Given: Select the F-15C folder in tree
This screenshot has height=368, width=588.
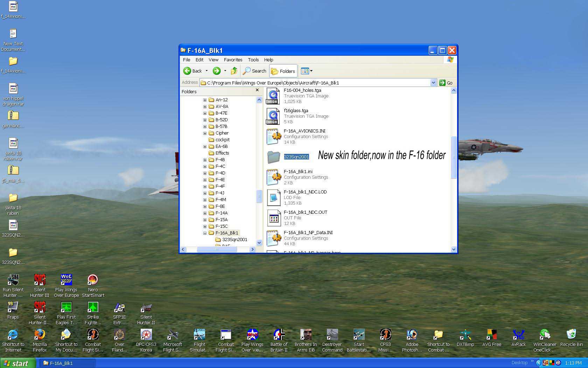Looking at the screenshot, I should point(218,226).
